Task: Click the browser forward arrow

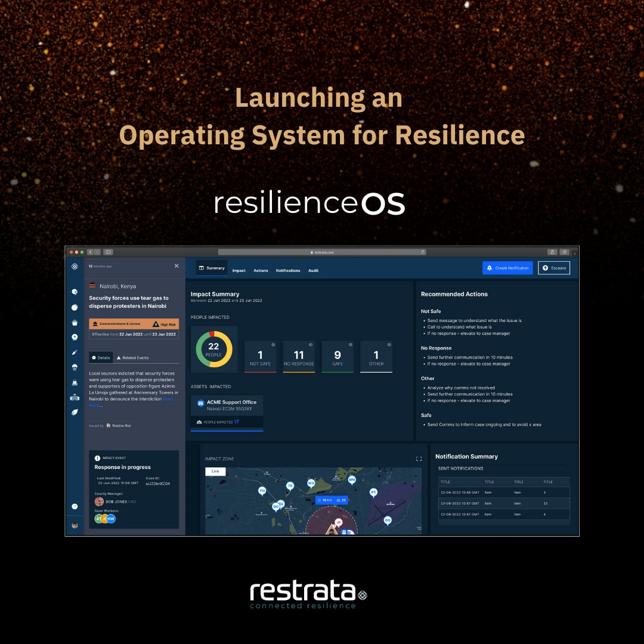Action: [x=97, y=252]
